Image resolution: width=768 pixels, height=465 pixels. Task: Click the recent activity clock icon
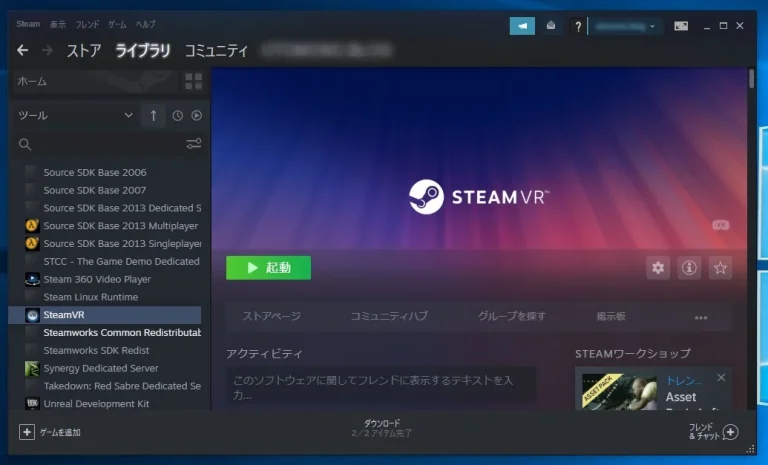[x=177, y=116]
